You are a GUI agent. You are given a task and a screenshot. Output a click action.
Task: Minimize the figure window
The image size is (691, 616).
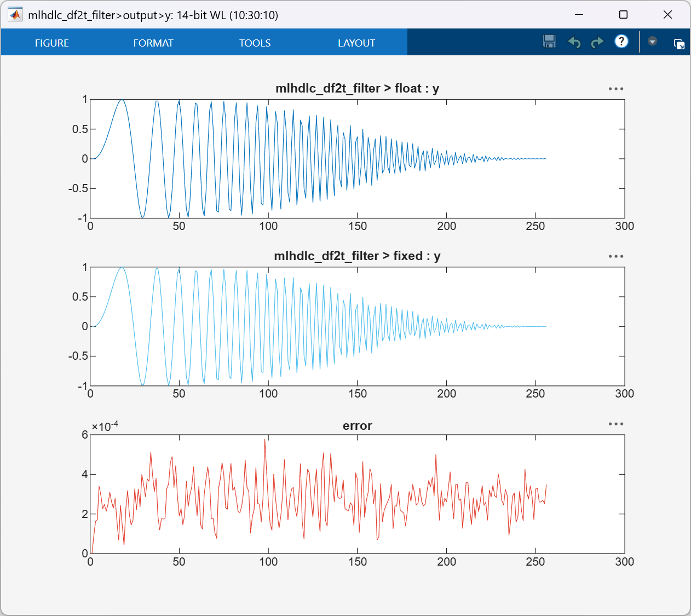pos(579,15)
